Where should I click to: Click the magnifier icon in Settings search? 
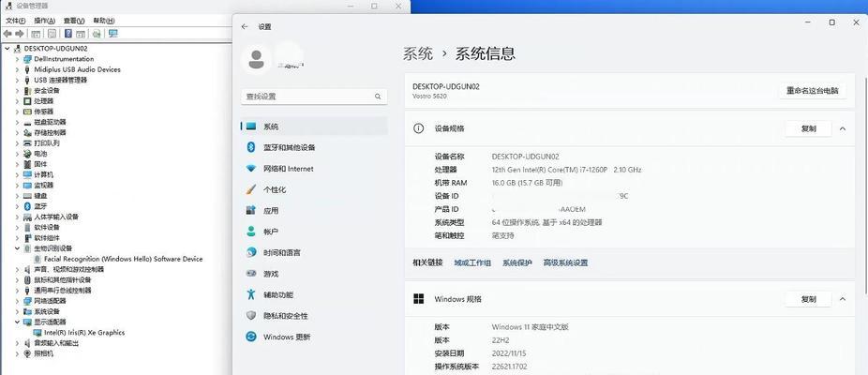[x=378, y=97]
